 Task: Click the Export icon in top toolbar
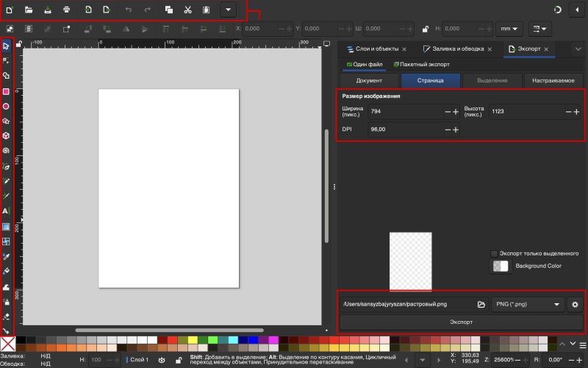107,10
